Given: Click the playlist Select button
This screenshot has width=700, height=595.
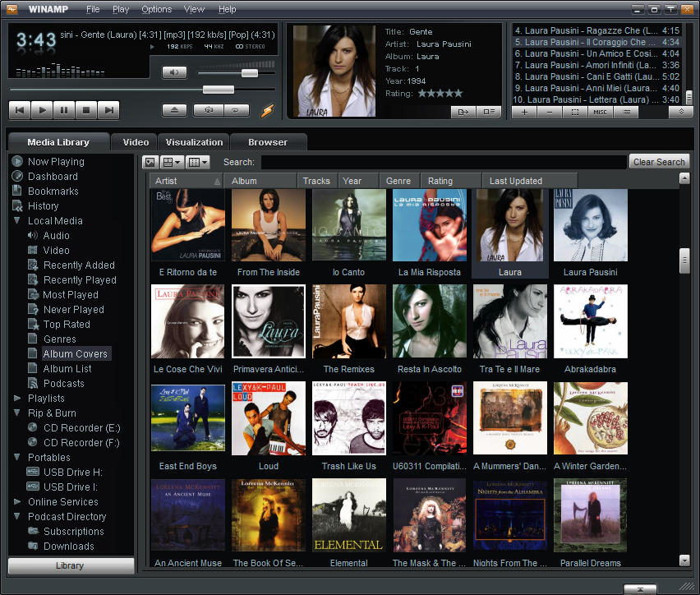Looking at the screenshot, I should [575, 112].
